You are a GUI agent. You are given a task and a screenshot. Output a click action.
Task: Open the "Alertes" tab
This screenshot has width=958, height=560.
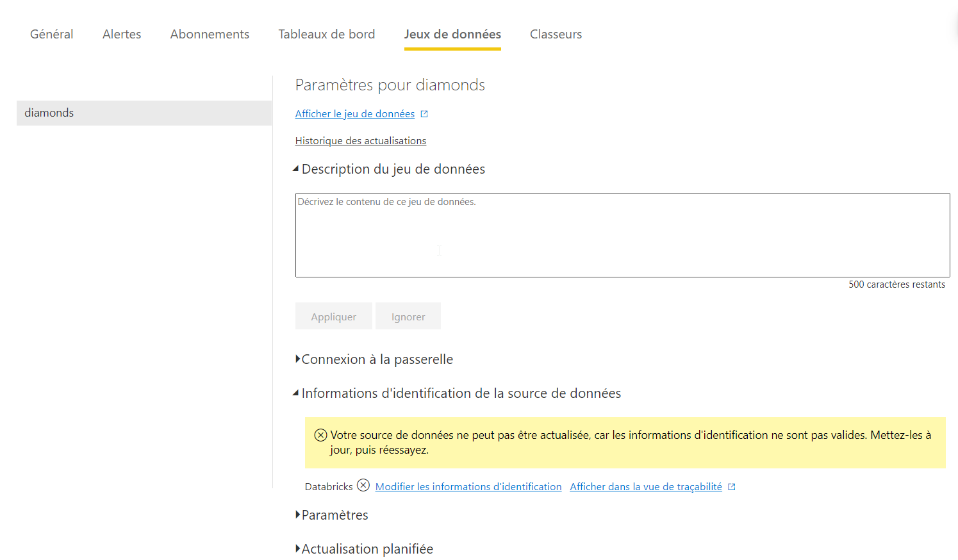(x=121, y=34)
